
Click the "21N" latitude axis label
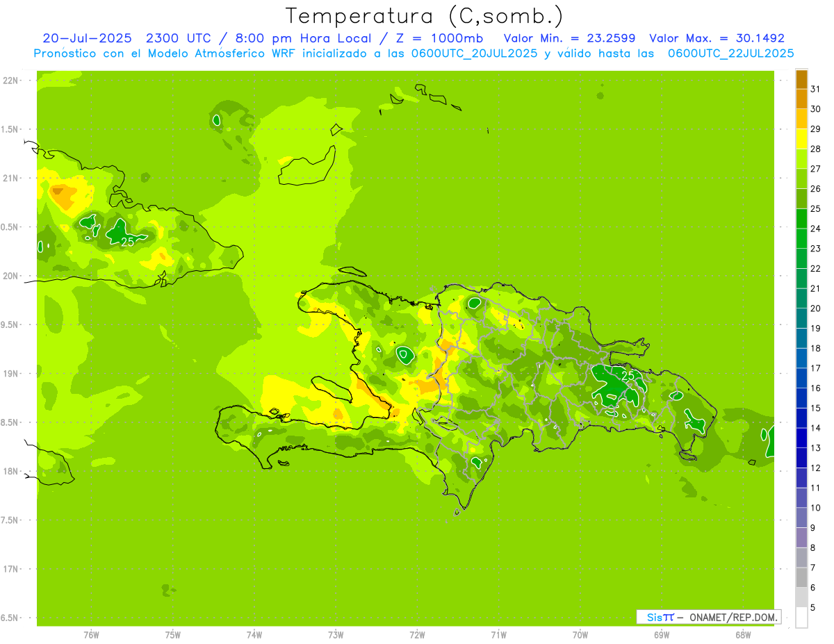coord(10,179)
